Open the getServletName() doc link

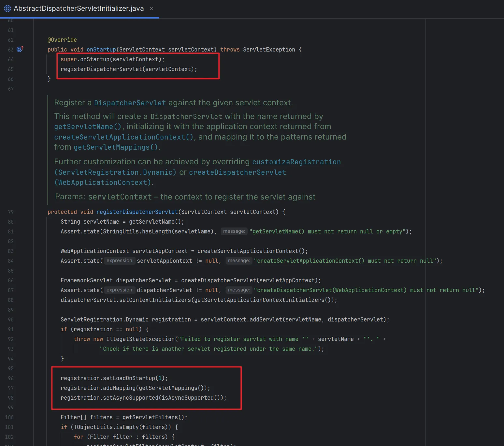tap(88, 127)
